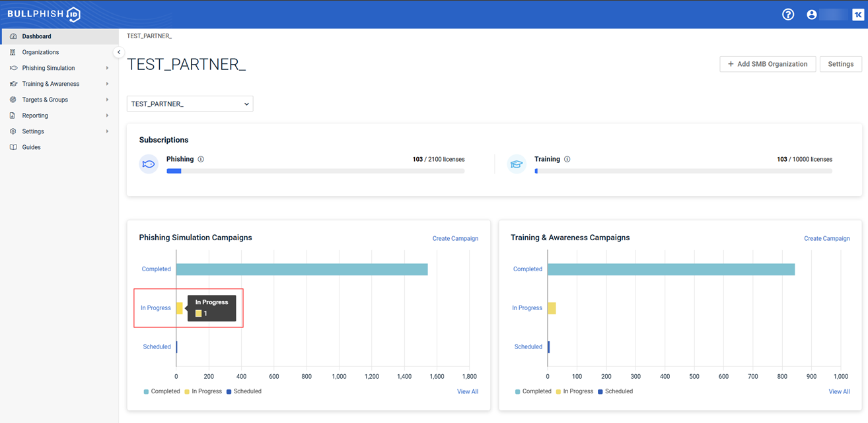This screenshot has height=423, width=868.
Task: Expand the Reporting sidebar submenu arrow
Action: pos(107,115)
